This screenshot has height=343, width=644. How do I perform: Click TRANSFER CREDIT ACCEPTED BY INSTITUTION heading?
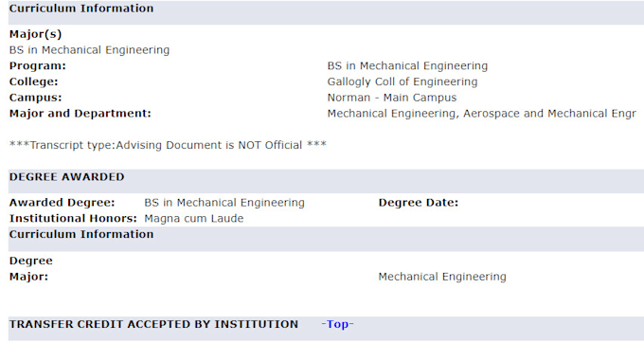click(153, 324)
